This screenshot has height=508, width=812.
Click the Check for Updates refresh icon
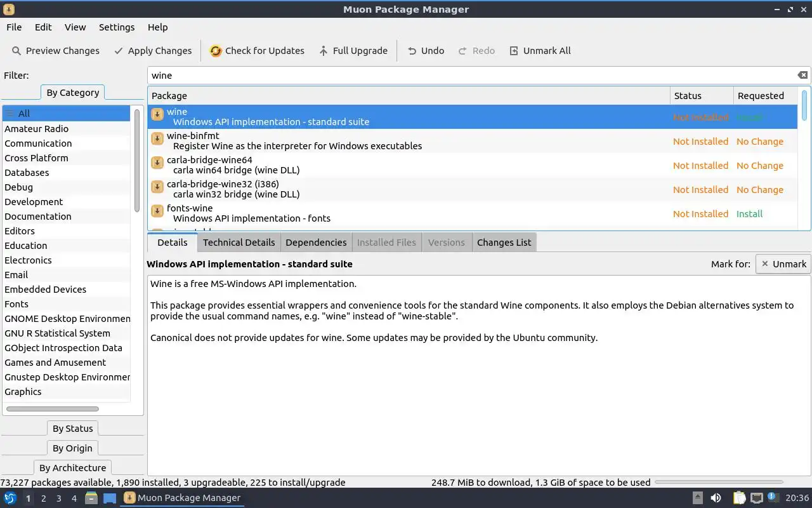[216, 51]
